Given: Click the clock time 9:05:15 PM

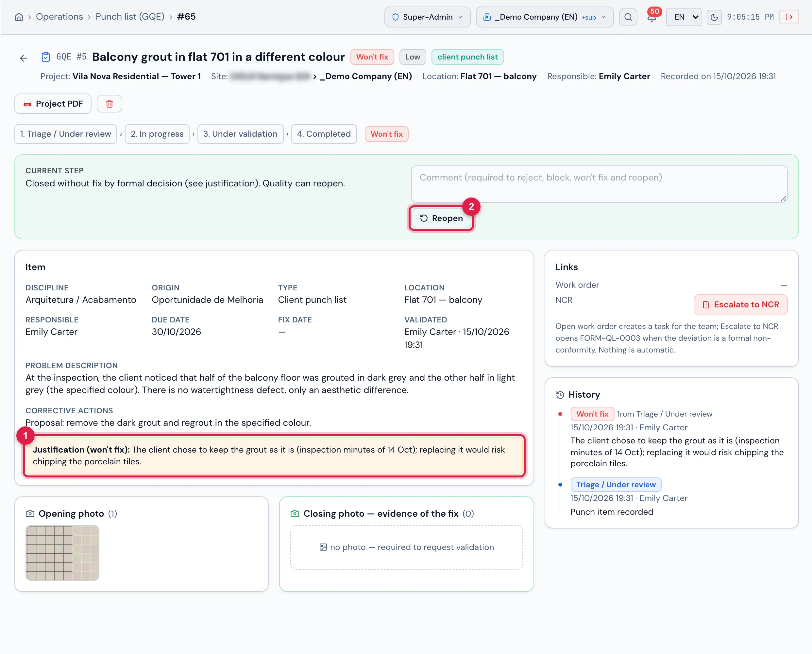Looking at the screenshot, I should click(750, 17).
